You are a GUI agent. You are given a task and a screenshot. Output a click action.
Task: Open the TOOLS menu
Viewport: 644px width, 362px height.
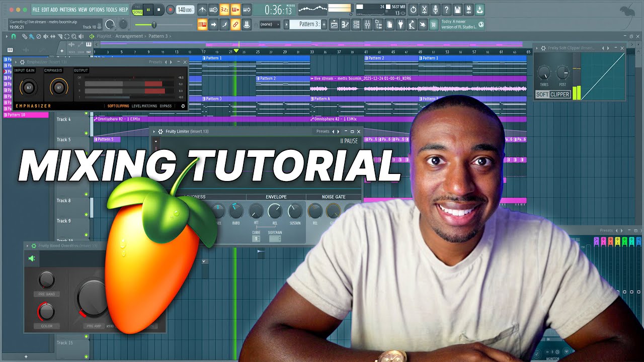pos(111,10)
